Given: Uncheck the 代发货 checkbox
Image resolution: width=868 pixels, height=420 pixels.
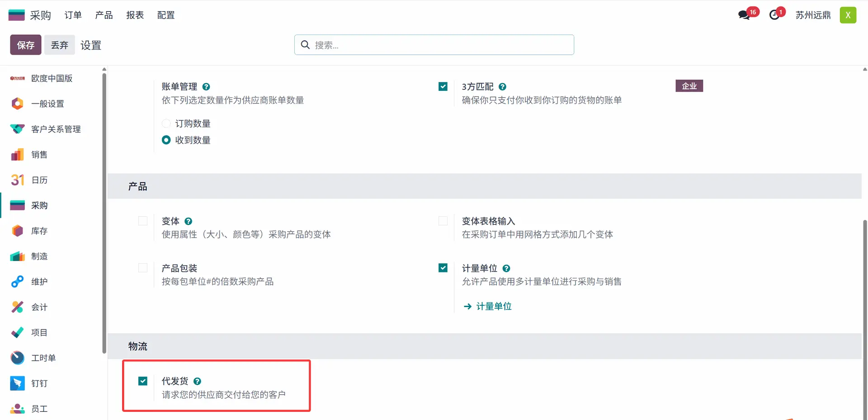Looking at the screenshot, I should coord(143,381).
